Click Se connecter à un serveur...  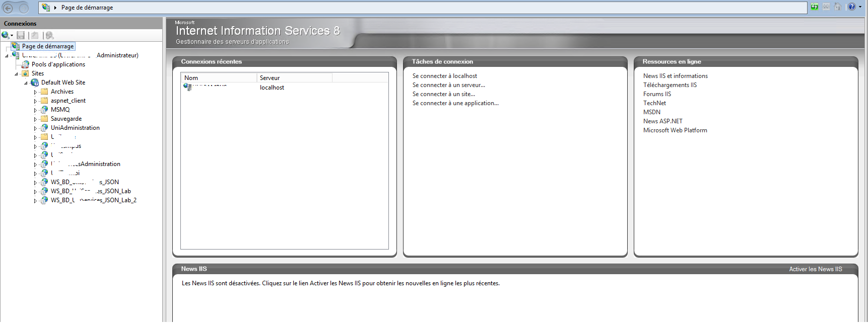click(x=448, y=85)
